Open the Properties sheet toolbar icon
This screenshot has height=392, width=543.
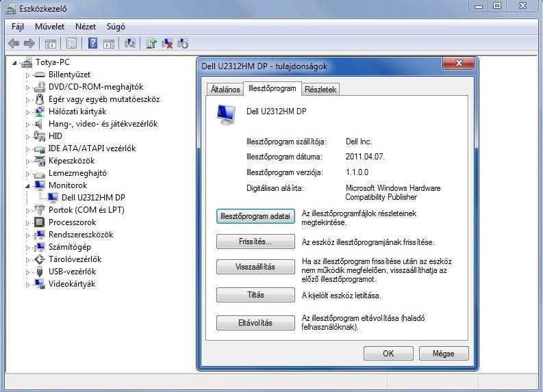71,44
